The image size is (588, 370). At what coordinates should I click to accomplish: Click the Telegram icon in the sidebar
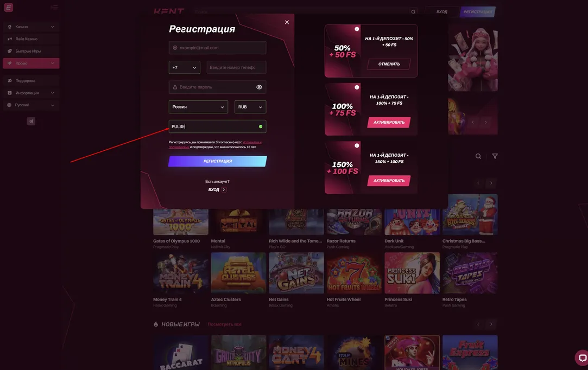(x=31, y=121)
